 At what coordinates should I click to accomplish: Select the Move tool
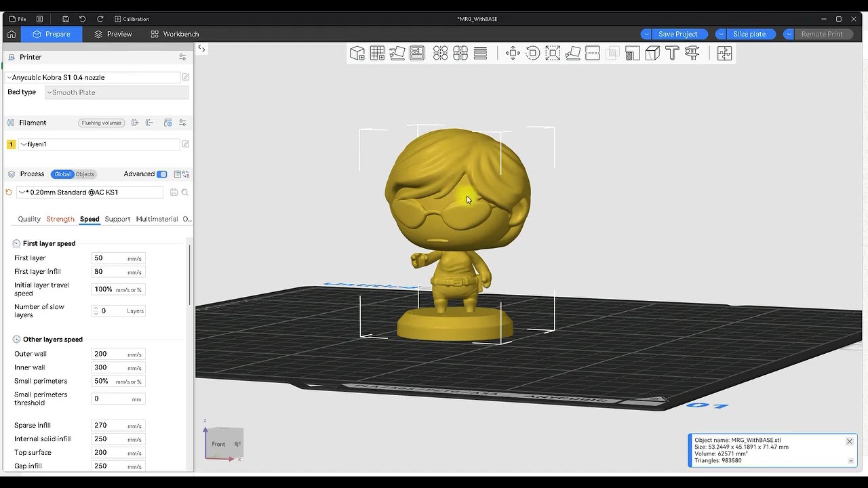(513, 53)
